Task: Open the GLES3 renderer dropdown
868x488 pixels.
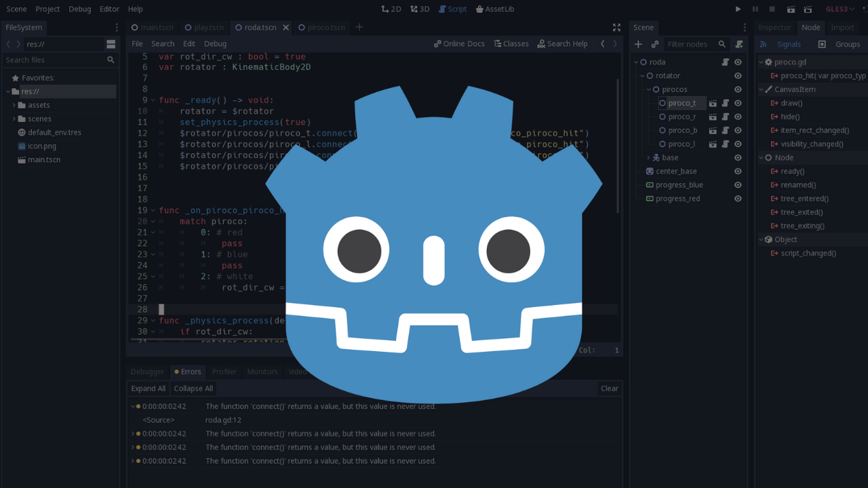Action: click(x=840, y=9)
